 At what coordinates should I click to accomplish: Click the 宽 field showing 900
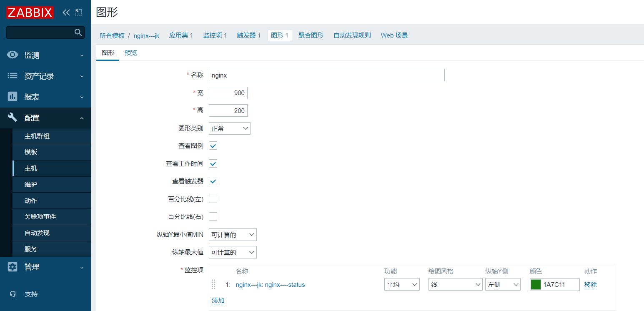click(x=228, y=93)
